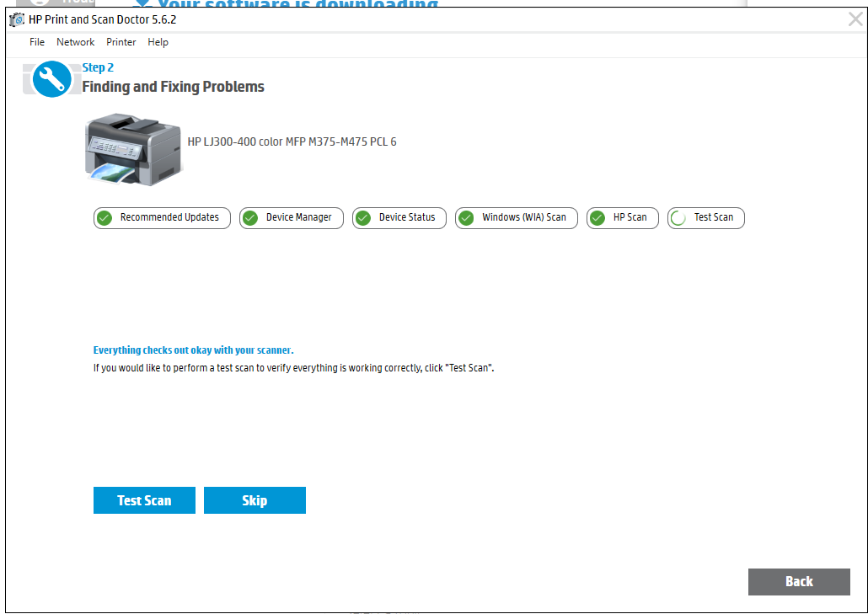Skip the test scan step
The image size is (868, 614).
[x=255, y=499]
